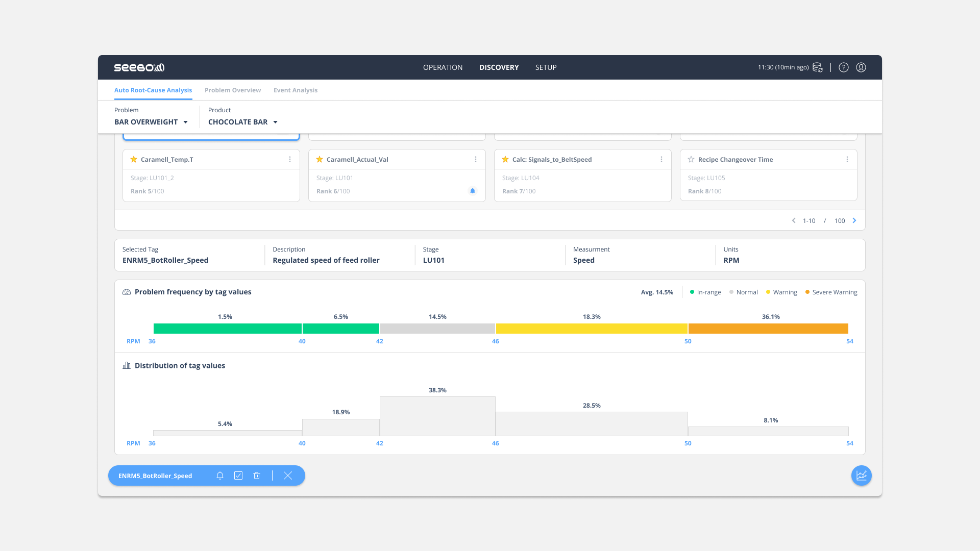980x551 pixels.
Task: Toggle the checkmark box in blue toolbar
Action: coord(238,475)
